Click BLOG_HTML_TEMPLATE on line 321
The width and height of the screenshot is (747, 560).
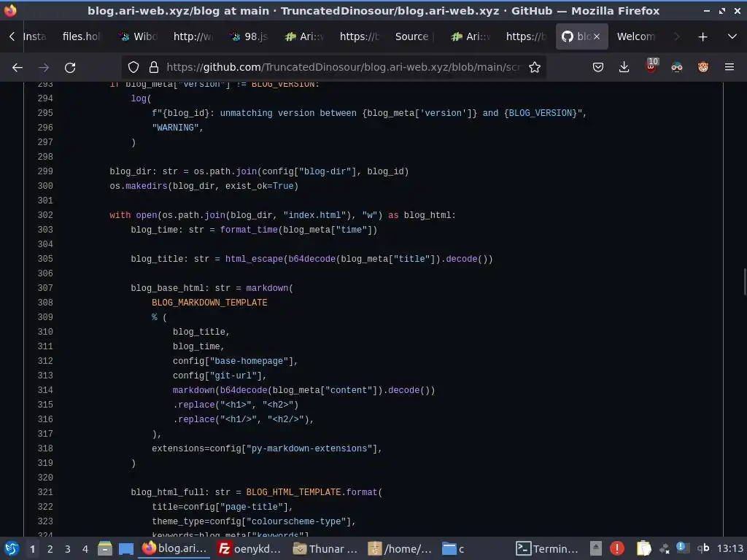pyautogui.click(x=293, y=492)
